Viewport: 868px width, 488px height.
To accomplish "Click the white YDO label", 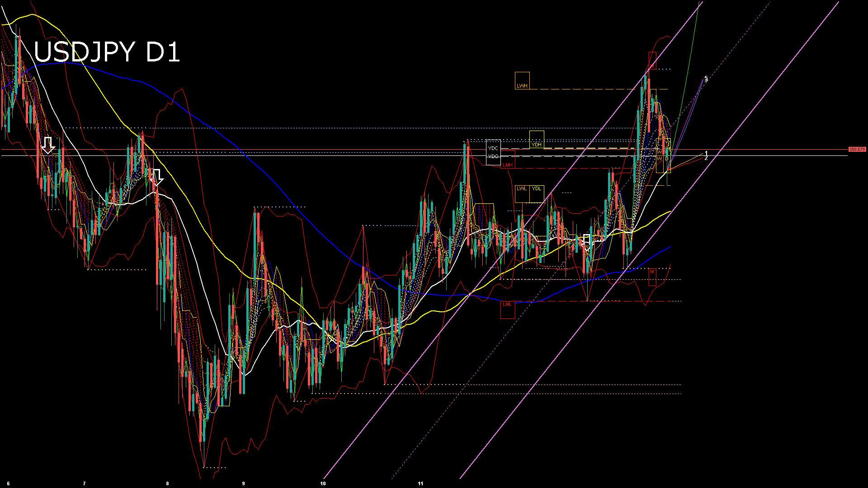I will pyautogui.click(x=493, y=156).
